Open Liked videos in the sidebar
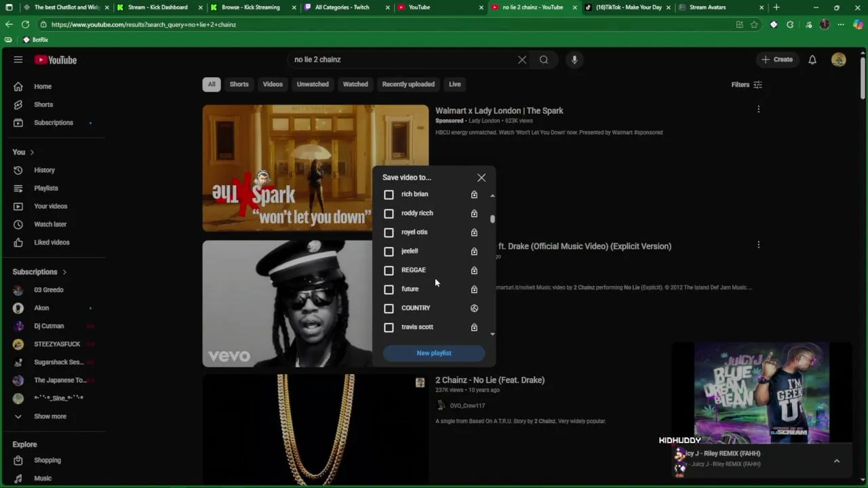 [x=53, y=242]
